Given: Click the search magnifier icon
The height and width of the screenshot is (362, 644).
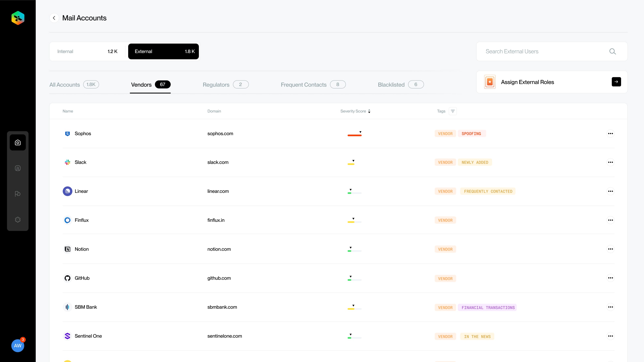Looking at the screenshot, I should tap(612, 51).
